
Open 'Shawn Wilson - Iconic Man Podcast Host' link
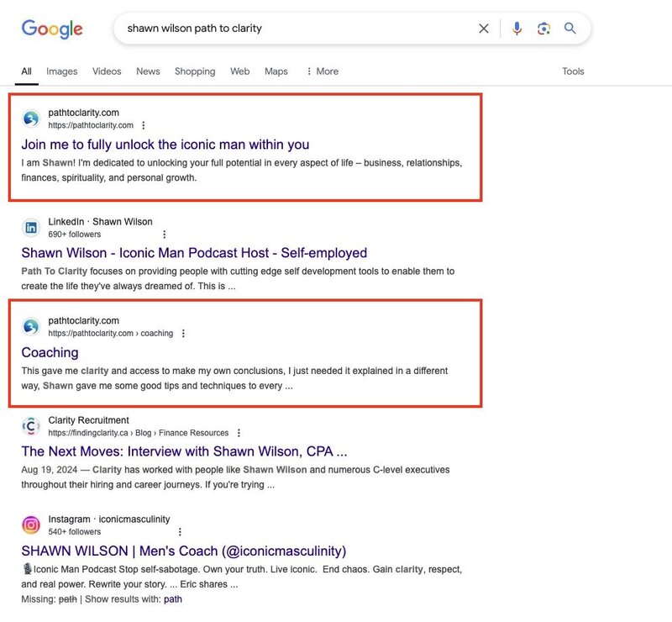click(x=194, y=253)
